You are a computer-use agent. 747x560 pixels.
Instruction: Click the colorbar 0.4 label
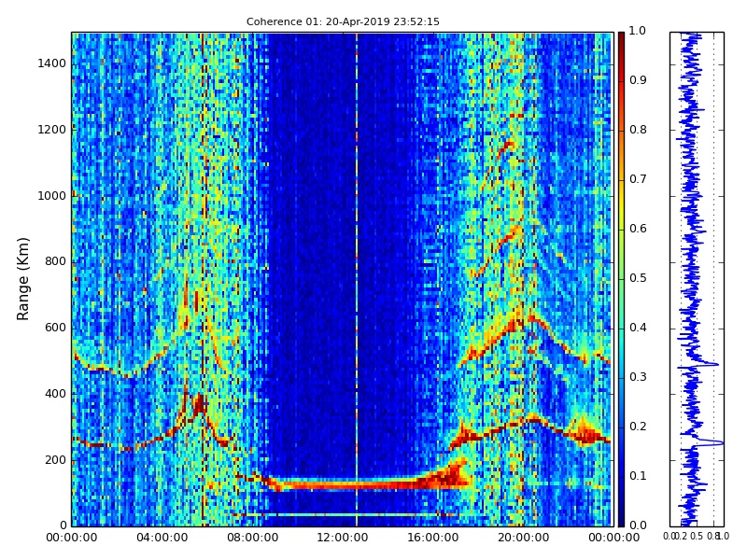click(x=638, y=328)
